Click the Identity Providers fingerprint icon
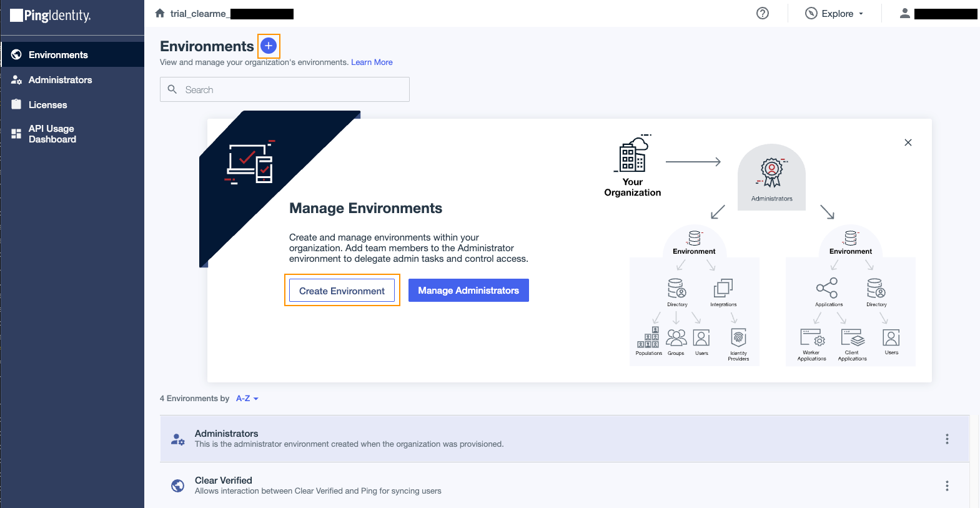Viewport: 980px width, 508px height. tap(738, 338)
